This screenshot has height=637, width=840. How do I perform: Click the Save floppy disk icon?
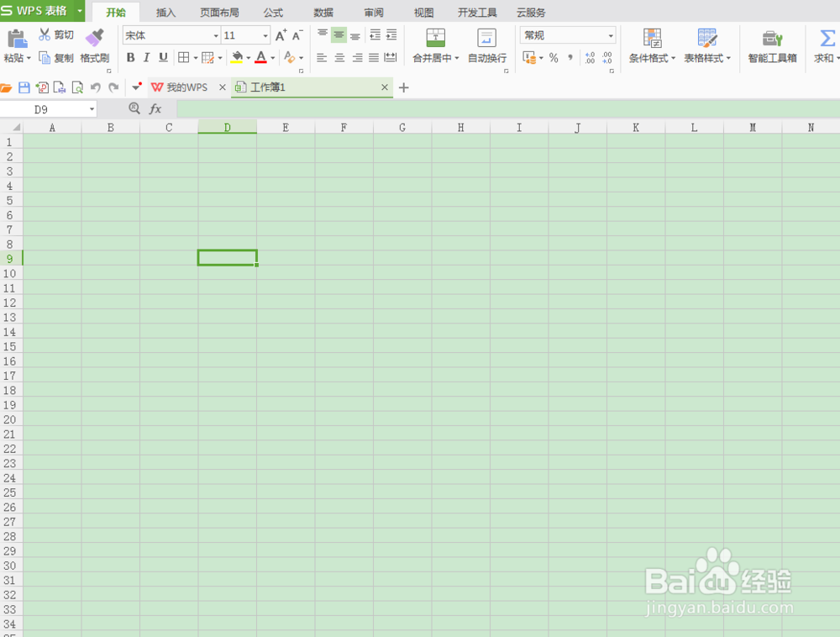coord(24,87)
